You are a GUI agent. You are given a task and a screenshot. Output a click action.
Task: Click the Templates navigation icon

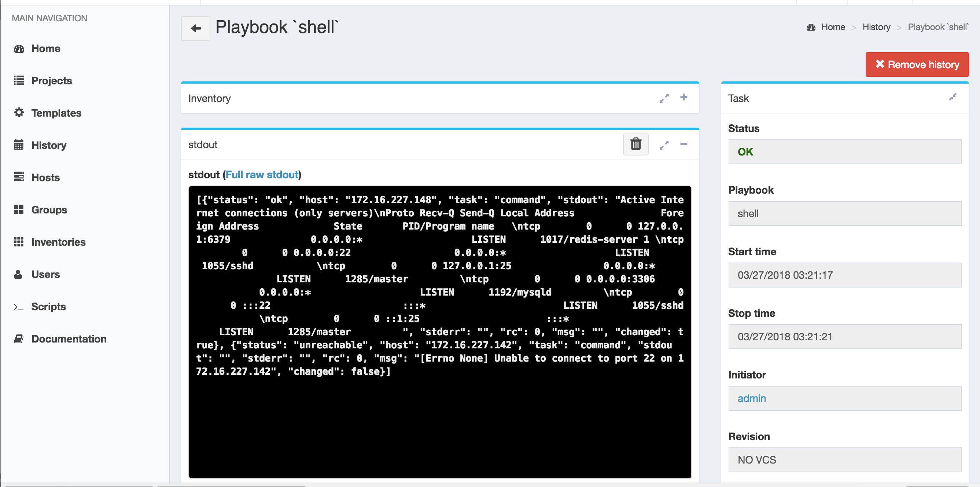click(x=19, y=113)
